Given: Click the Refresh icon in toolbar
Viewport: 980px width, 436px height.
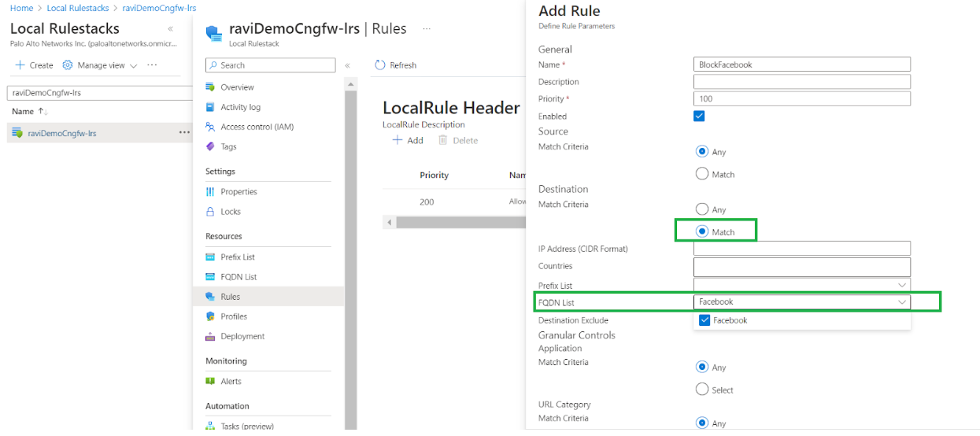Looking at the screenshot, I should point(381,65).
